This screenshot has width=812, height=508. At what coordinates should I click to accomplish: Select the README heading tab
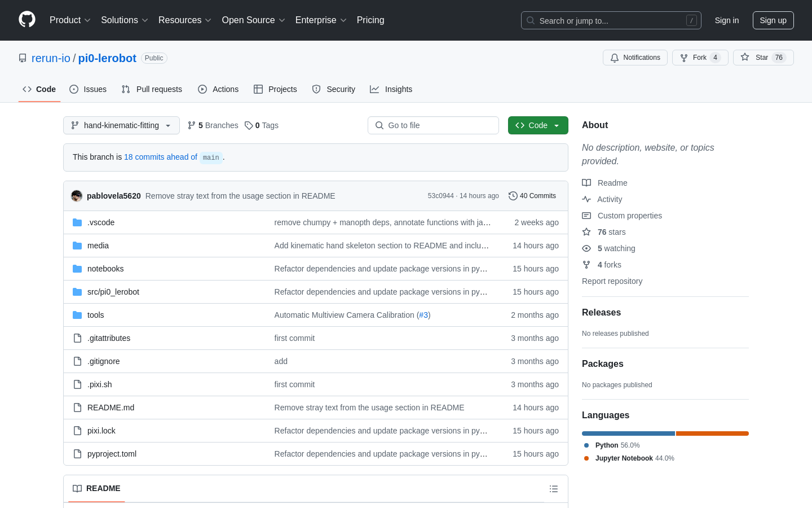coord(96,488)
